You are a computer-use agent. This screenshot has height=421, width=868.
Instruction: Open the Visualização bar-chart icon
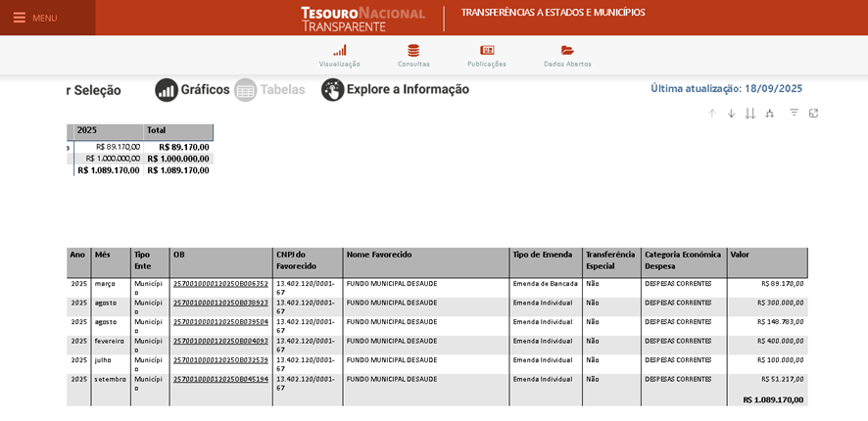point(339,50)
